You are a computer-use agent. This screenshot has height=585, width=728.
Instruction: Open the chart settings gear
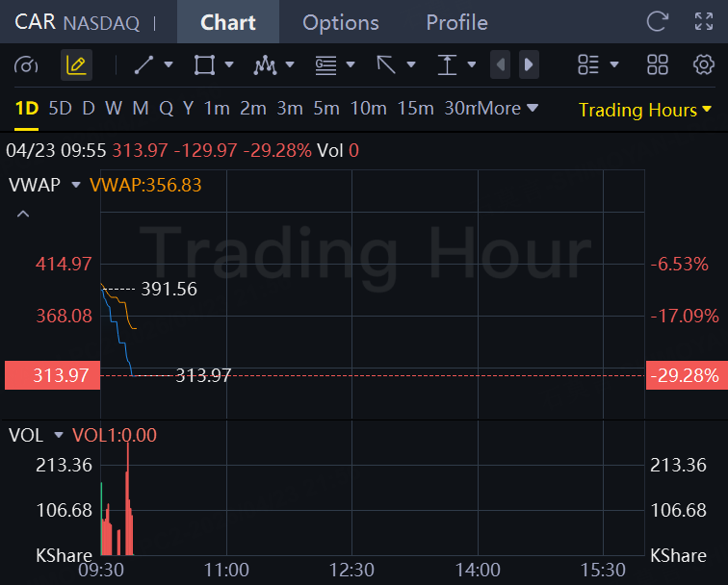704,64
